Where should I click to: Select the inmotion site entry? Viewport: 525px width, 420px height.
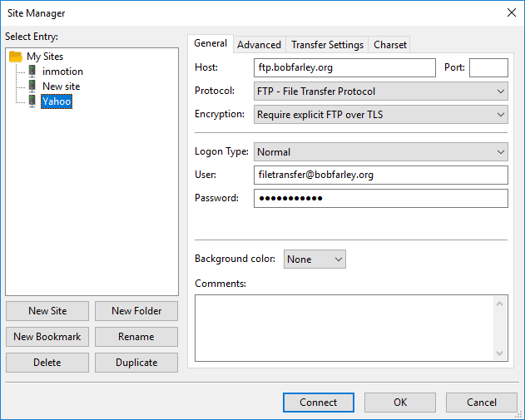pyautogui.click(x=62, y=72)
